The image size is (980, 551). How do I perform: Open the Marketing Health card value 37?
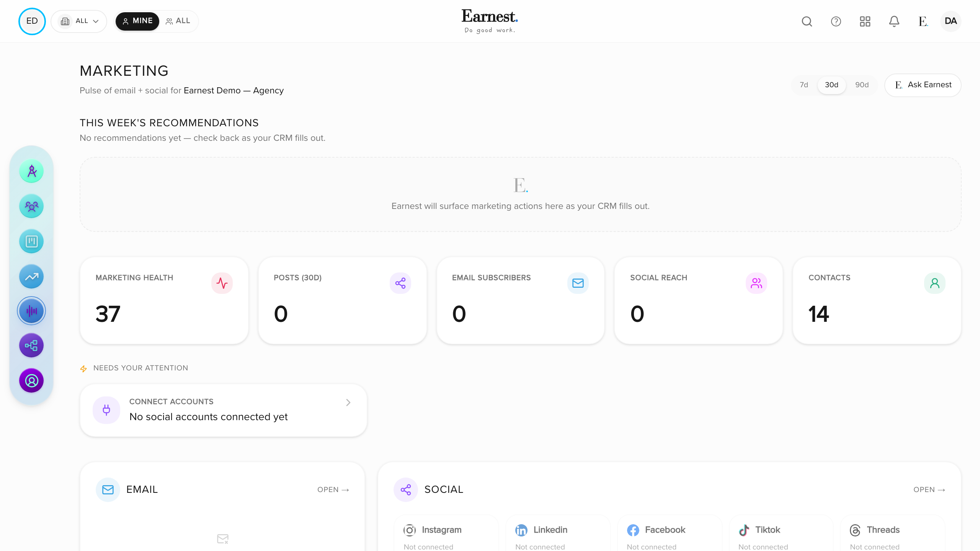point(108,314)
